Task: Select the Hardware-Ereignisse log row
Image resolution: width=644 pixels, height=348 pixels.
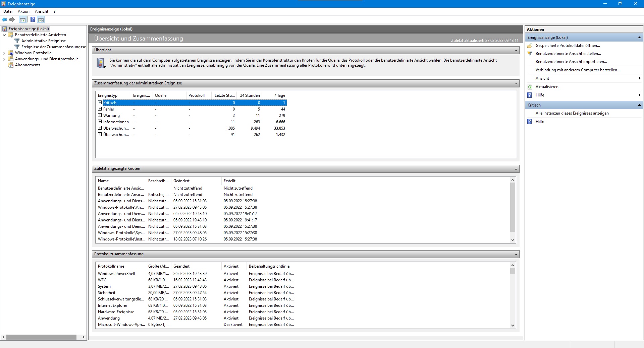Action: pyautogui.click(x=196, y=312)
